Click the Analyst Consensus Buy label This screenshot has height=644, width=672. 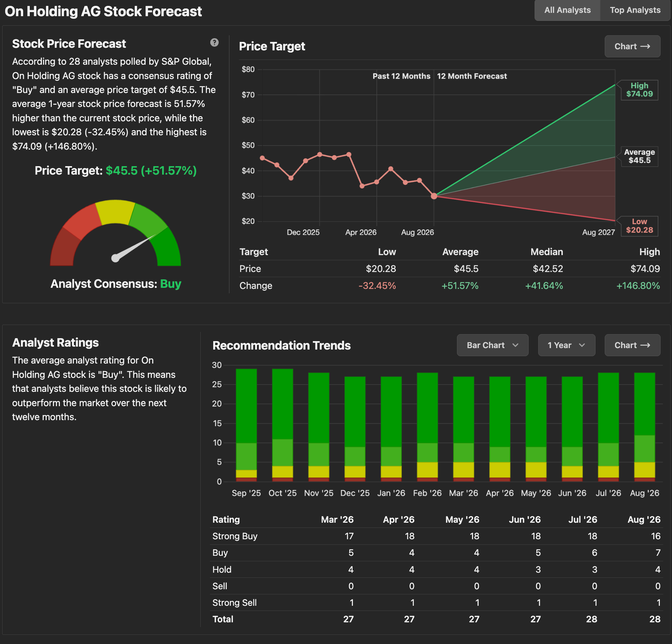(x=116, y=284)
